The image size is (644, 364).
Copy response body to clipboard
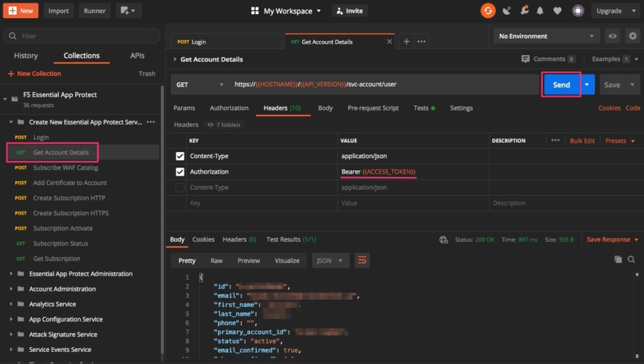618,259
